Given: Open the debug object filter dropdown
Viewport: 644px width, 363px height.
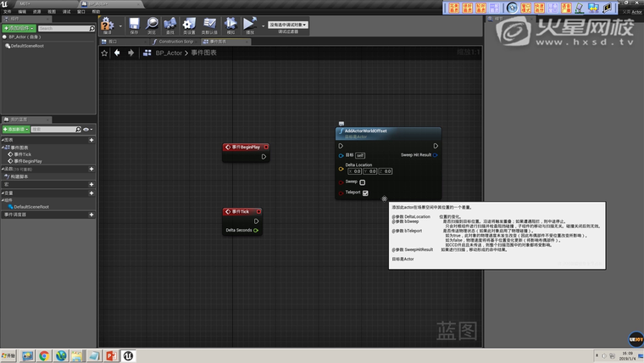Looking at the screenshot, I should point(288,25).
